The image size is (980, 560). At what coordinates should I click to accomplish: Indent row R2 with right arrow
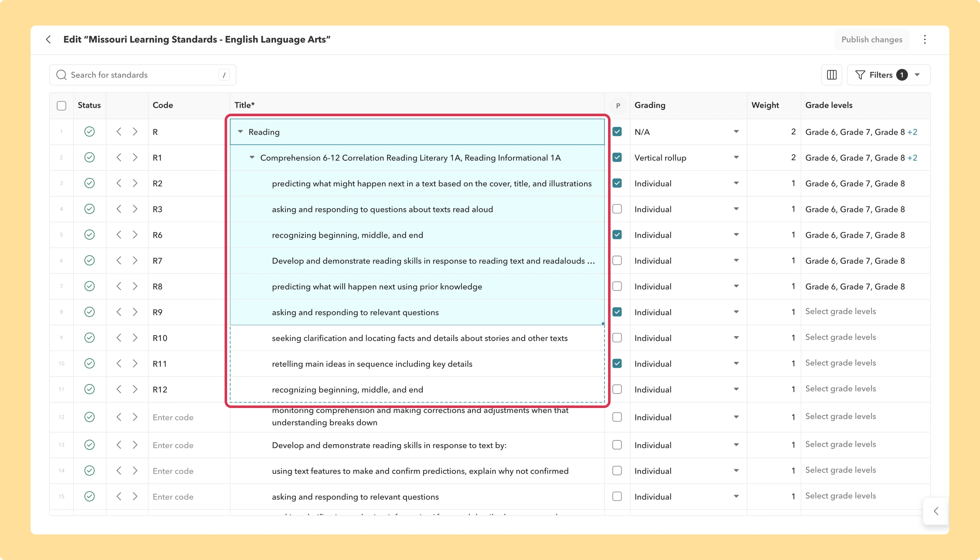(x=135, y=183)
